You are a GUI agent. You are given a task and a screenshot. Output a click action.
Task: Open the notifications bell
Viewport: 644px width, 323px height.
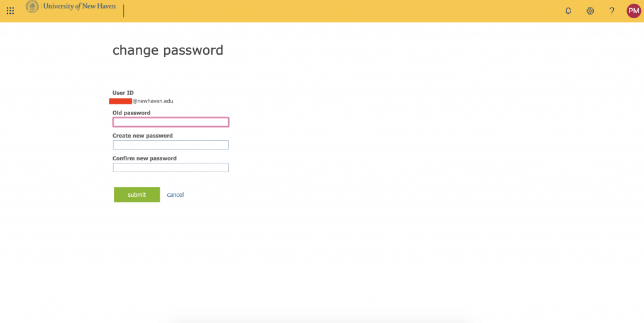pyautogui.click(x=569, y=11)
